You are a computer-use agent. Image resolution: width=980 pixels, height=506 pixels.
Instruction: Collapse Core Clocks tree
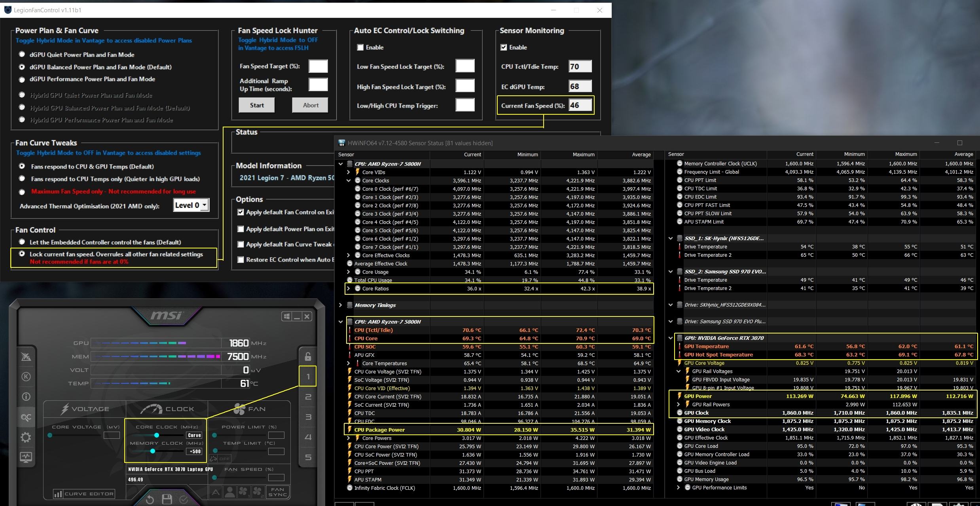(348, 180)
